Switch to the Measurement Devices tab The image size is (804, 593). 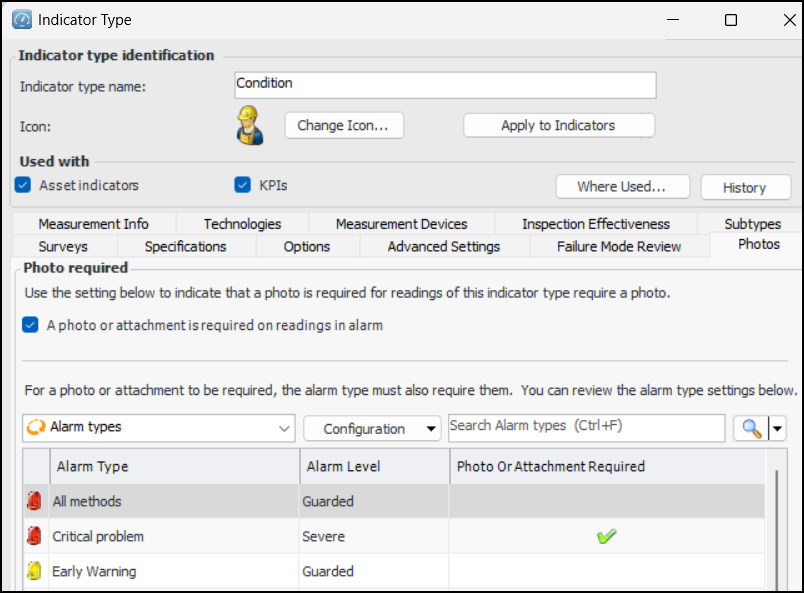click(x=401, y=224)
